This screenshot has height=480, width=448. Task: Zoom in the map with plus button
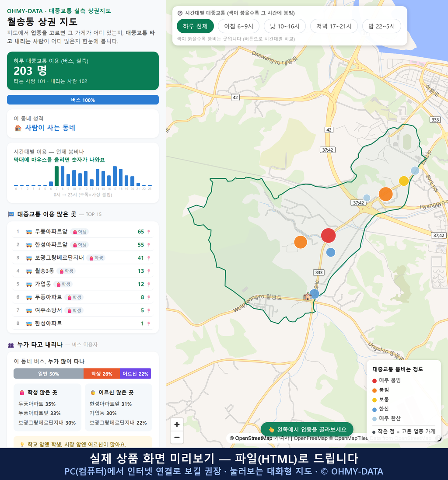tap(177, 424)
